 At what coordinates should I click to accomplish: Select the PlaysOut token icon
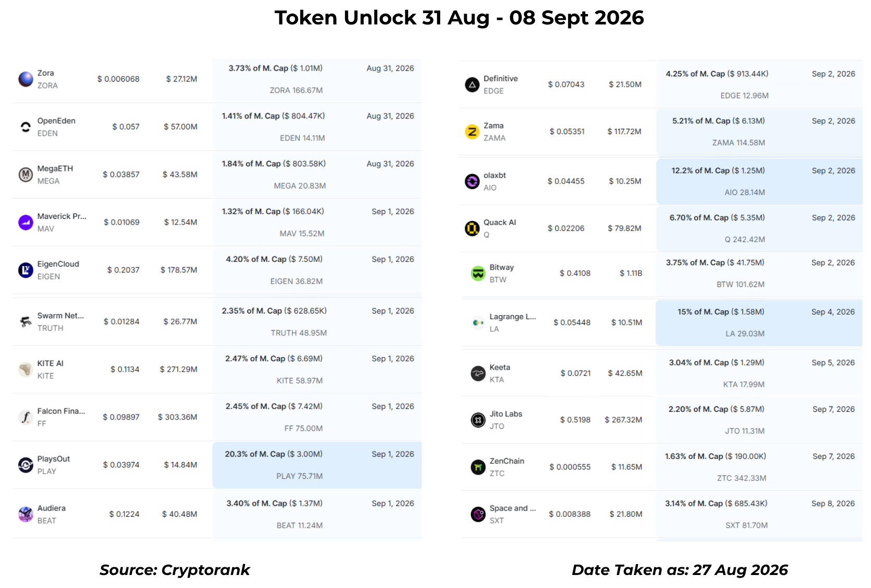tap(25, 465)
